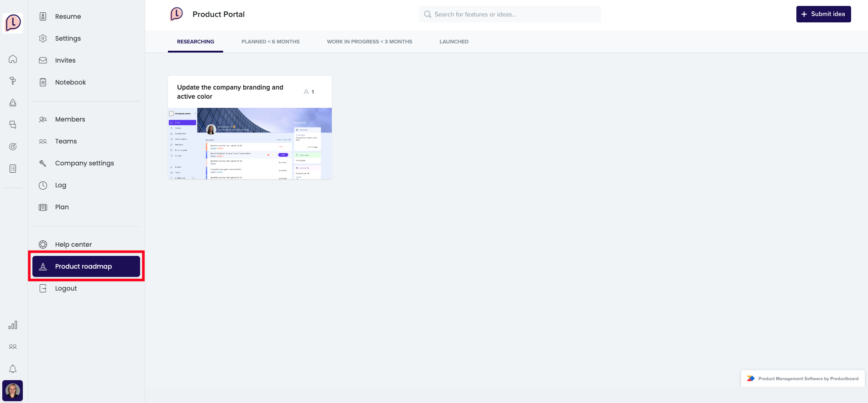Click Logout in the sidebar
Viewport: 868px width, 403px height.
(x=66, y=288)
